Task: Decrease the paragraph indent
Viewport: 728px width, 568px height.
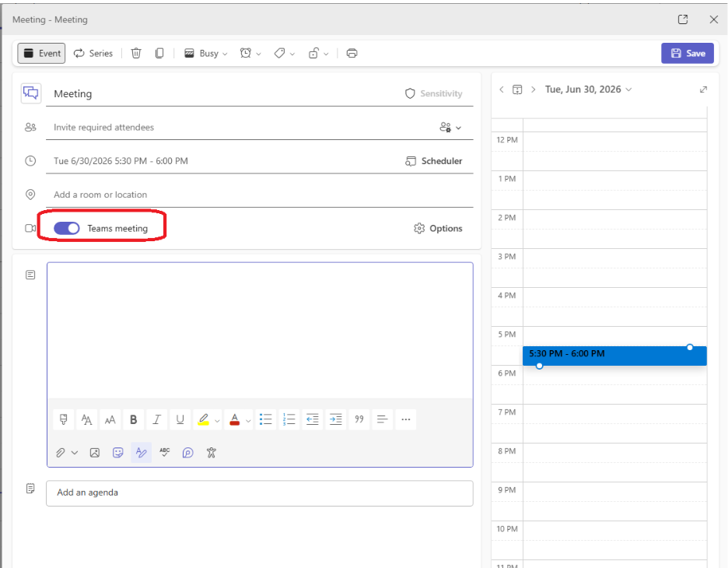Action: (x=313, y=419)
